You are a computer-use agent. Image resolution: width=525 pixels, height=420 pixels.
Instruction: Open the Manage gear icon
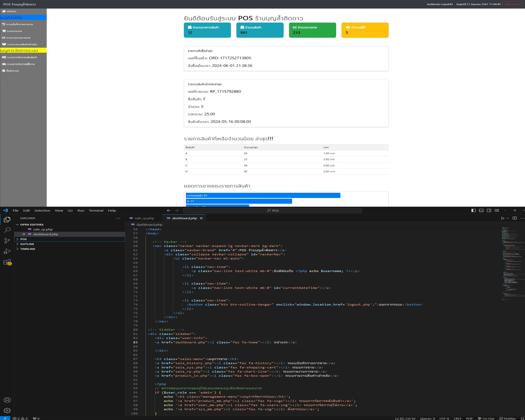click(7, 411)
